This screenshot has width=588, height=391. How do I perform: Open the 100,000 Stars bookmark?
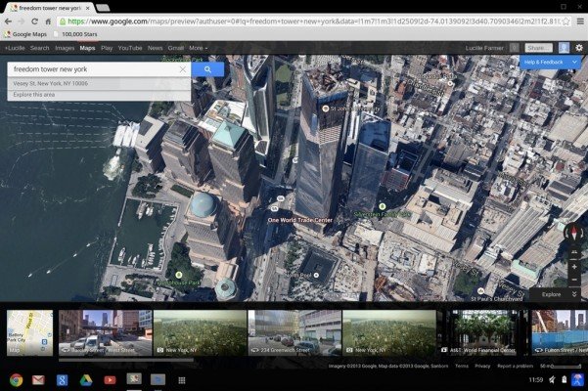[75, 34]
